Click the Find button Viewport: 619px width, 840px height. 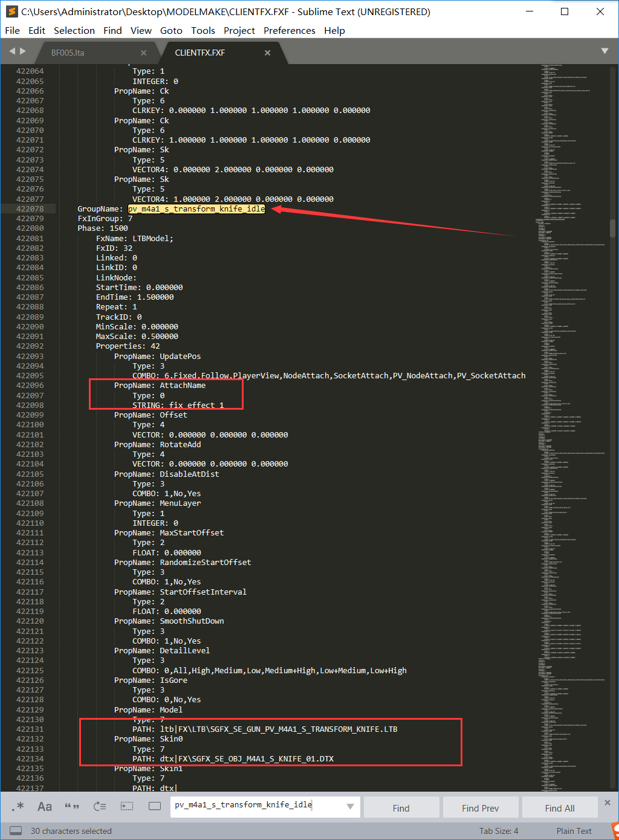click(401, 808)
